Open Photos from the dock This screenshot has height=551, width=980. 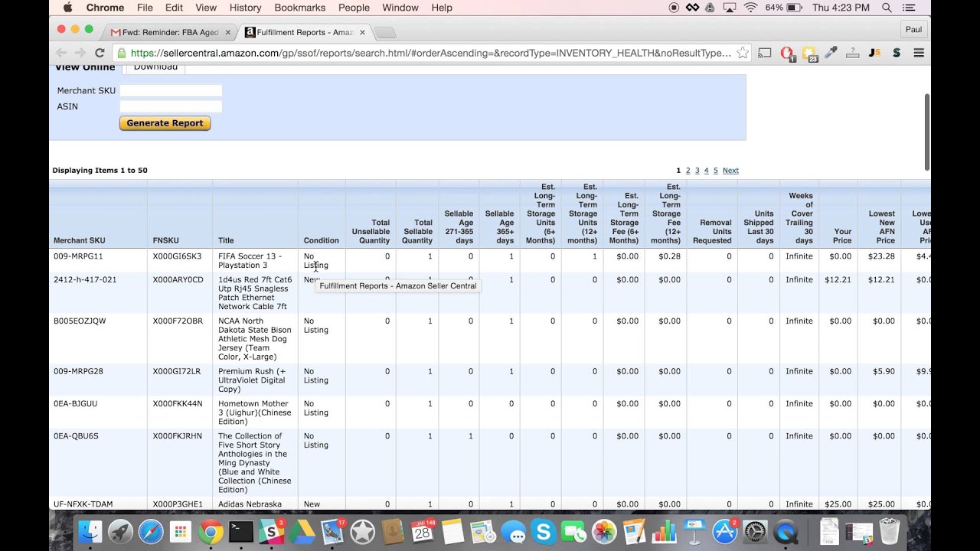coord(604,531)
